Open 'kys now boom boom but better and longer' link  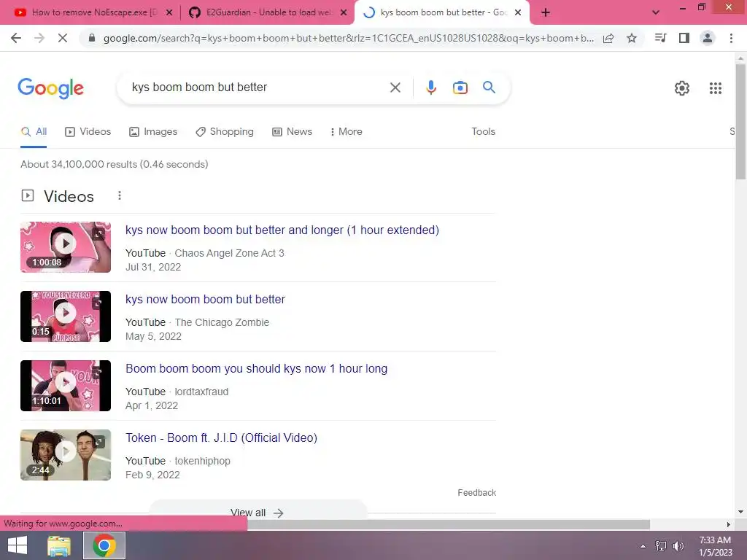click(x=282, y=230)
